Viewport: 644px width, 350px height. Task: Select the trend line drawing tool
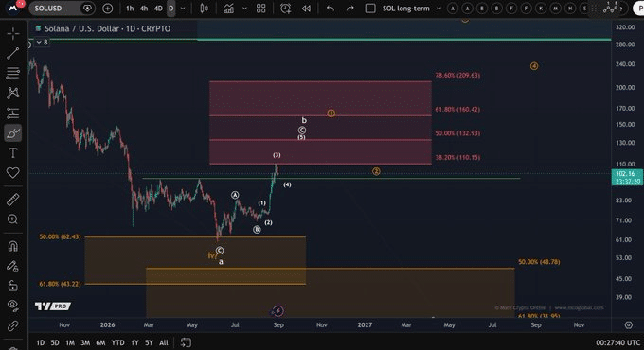click(x=12, y=53)
